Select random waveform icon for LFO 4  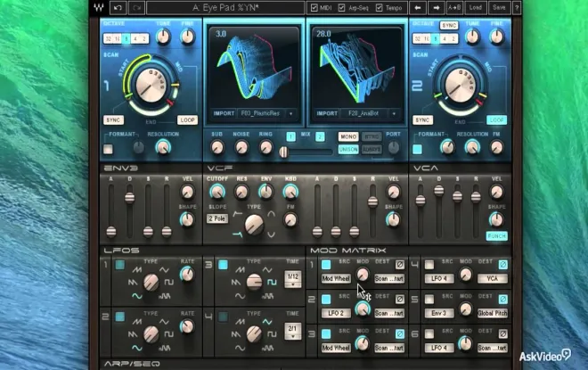(x=267, y=348)
